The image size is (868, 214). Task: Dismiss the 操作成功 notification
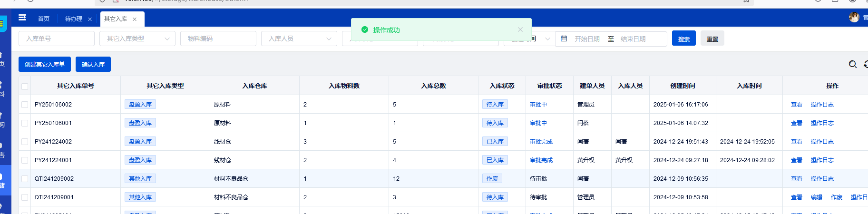coord(520,29)
